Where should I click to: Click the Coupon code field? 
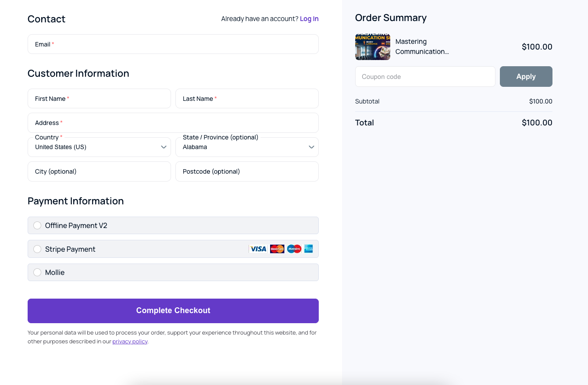click(425, 76)
